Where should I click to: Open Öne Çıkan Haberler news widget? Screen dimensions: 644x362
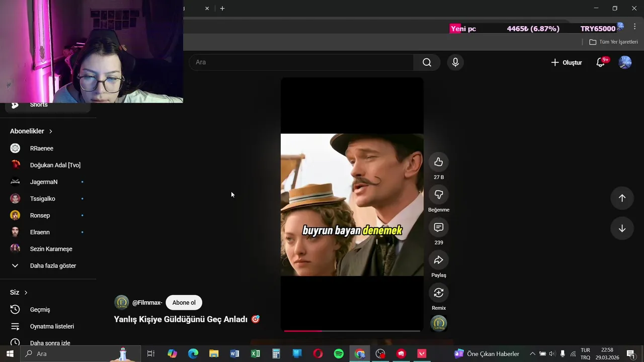(x=487, y=354)
